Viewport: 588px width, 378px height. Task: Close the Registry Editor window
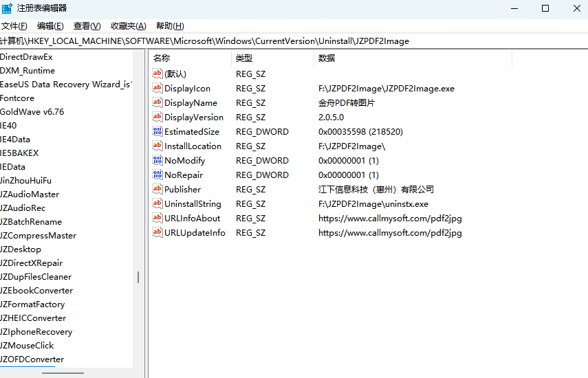pos(577,8)
